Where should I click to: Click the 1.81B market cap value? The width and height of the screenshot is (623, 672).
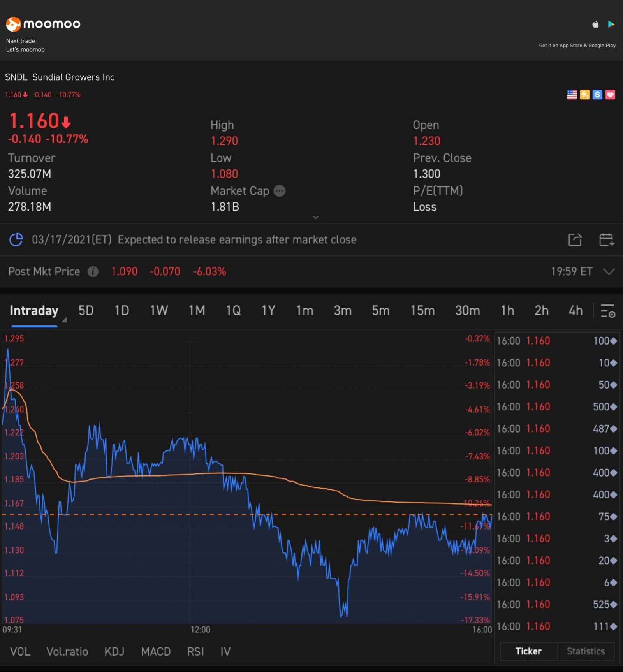tap(225, 207)
